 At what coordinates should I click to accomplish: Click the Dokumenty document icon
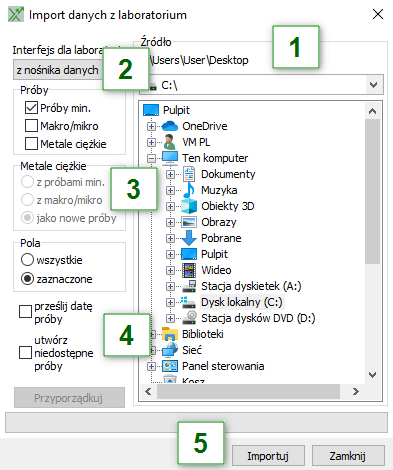coord(189,174)
